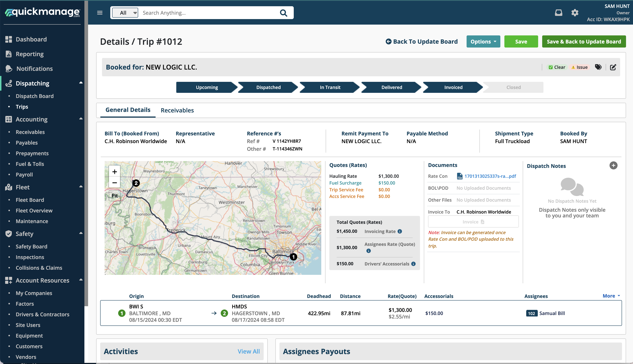
Task: Open the inbox tray icon
Action: pos(559,13)
